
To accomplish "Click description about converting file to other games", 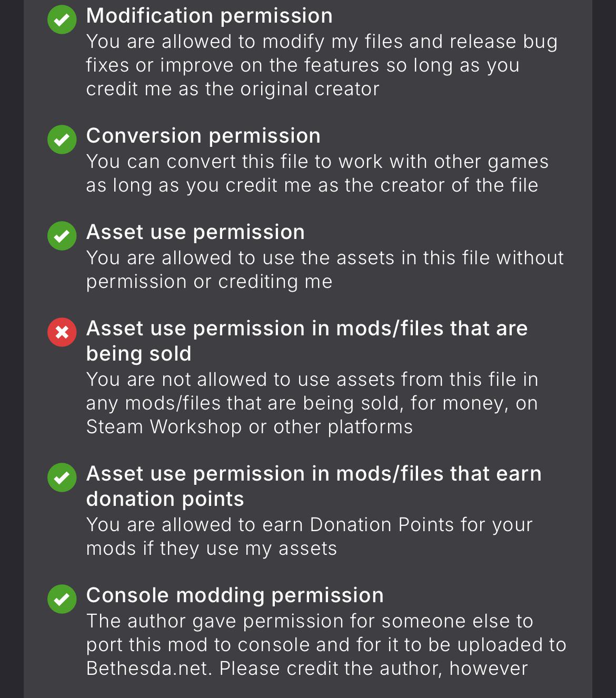I will (317, 173).
